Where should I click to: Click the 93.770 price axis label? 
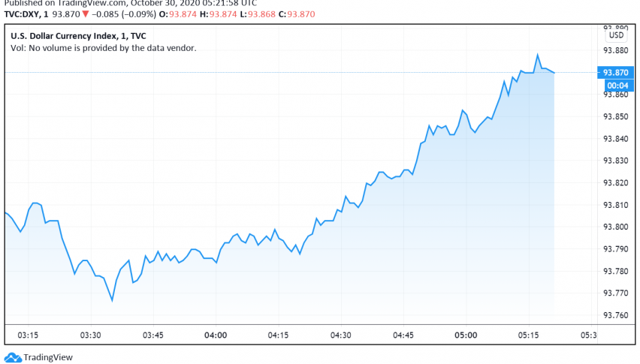coord(615,293)
